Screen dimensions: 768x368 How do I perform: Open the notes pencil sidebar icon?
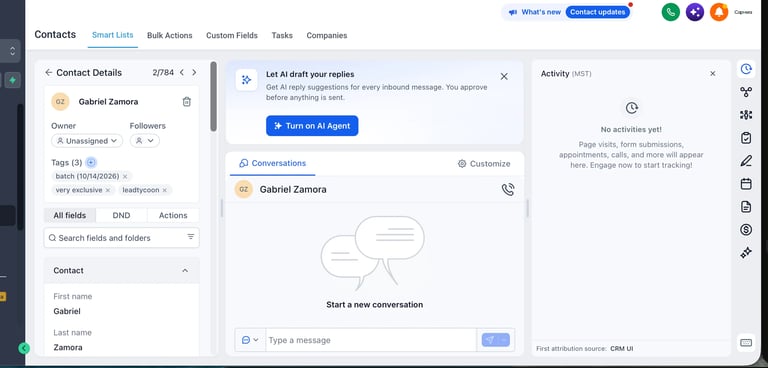point(746,161)
